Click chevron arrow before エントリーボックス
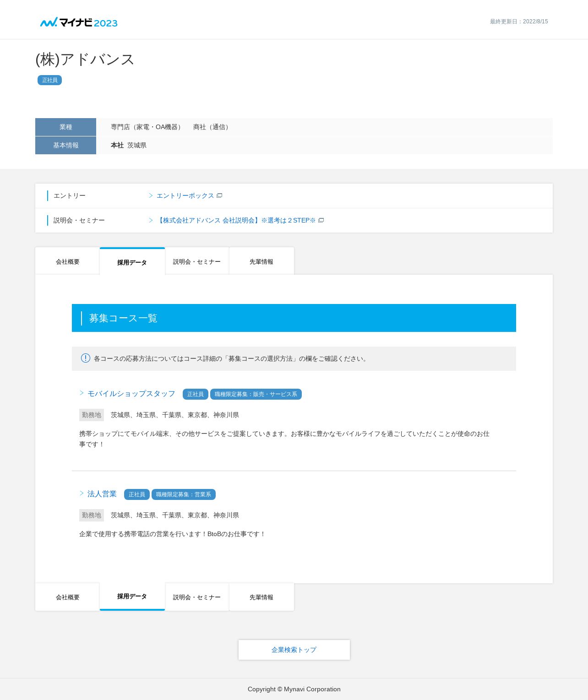Screen dimensions: 588x700 point(151,195)
